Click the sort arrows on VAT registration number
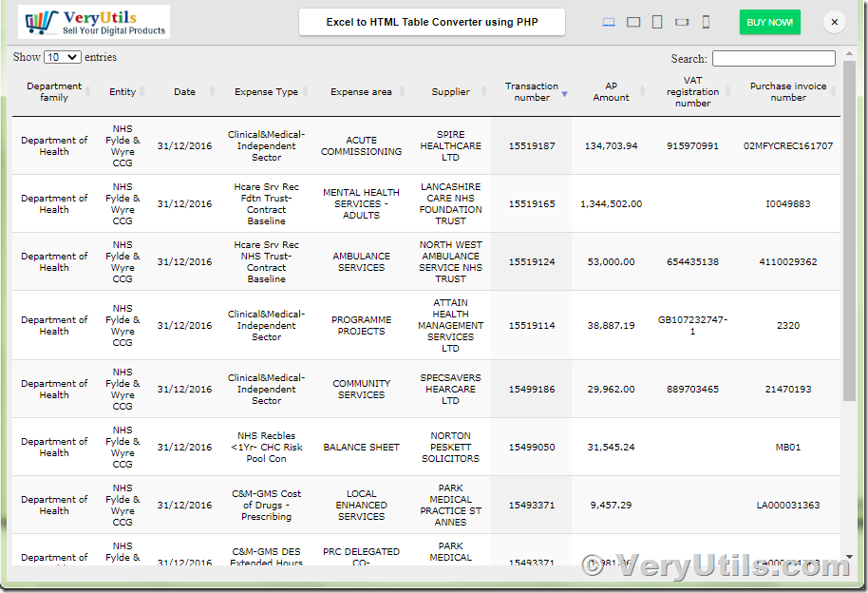This screenshot has width=868, height=593. (728, 92)
